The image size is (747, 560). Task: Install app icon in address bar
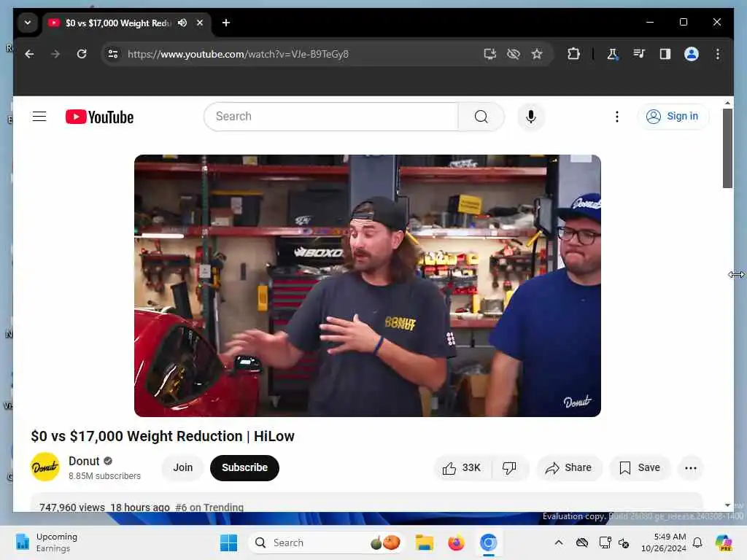(x=489, y=54)
